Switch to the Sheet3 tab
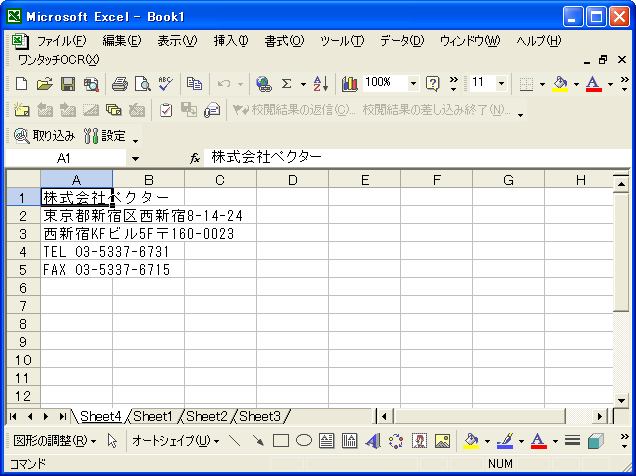This screenshot has width=636, height=476. (x=260, y=416)
